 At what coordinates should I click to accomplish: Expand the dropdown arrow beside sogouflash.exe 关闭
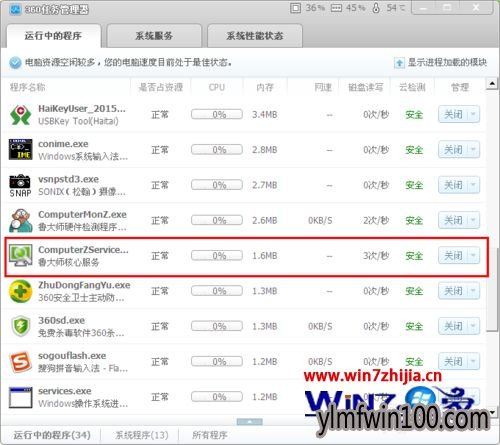point(474,362)
